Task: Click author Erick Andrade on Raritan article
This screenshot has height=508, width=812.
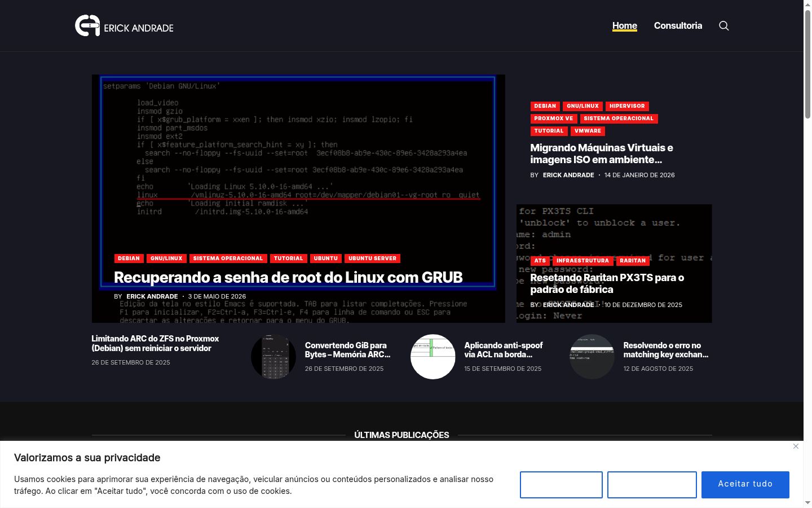Action: (x=568, y=305)
